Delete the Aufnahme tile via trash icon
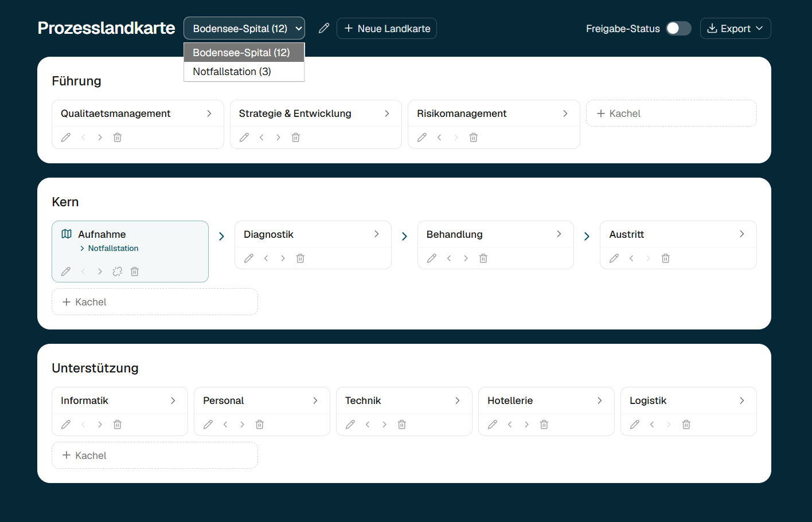The height and width of the screenshot is (522, 812). pyautogui.click(x=135, y=272)
